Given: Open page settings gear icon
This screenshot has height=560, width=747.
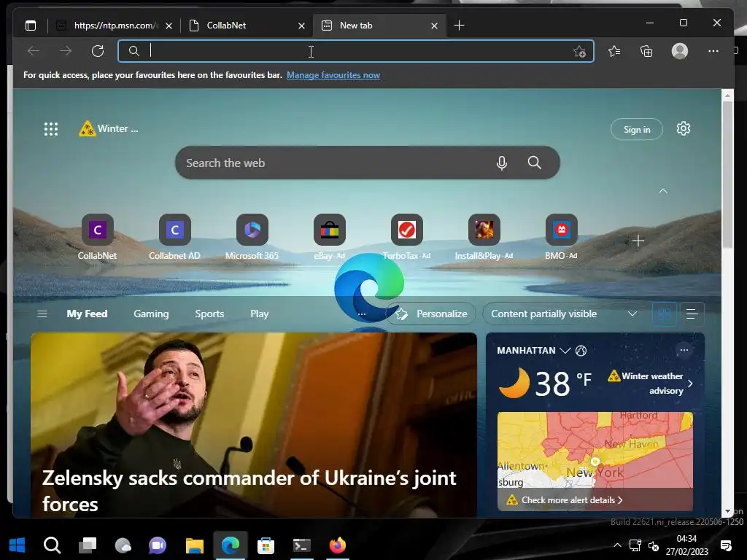Looking at the screenshot, I should tap(684, 128).
